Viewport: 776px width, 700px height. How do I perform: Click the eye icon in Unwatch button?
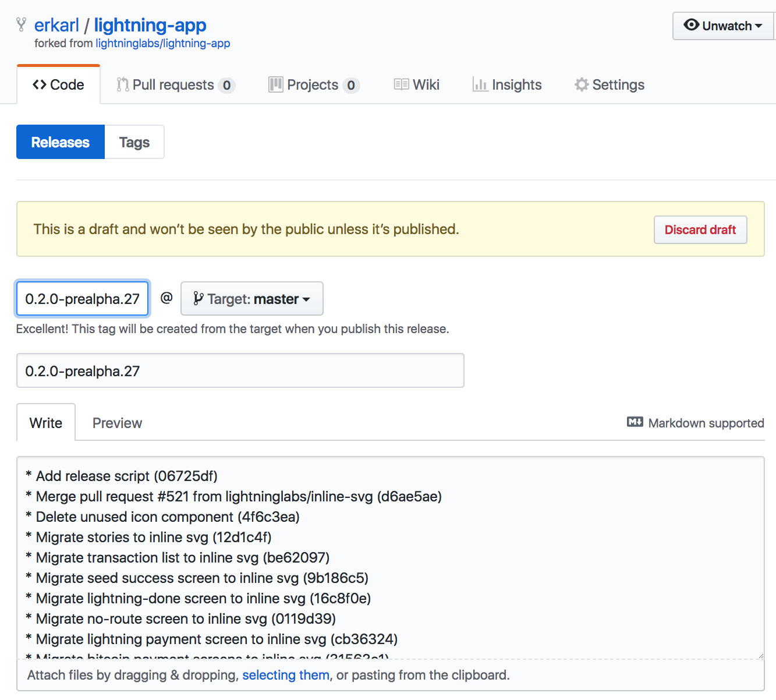[691, 25]
